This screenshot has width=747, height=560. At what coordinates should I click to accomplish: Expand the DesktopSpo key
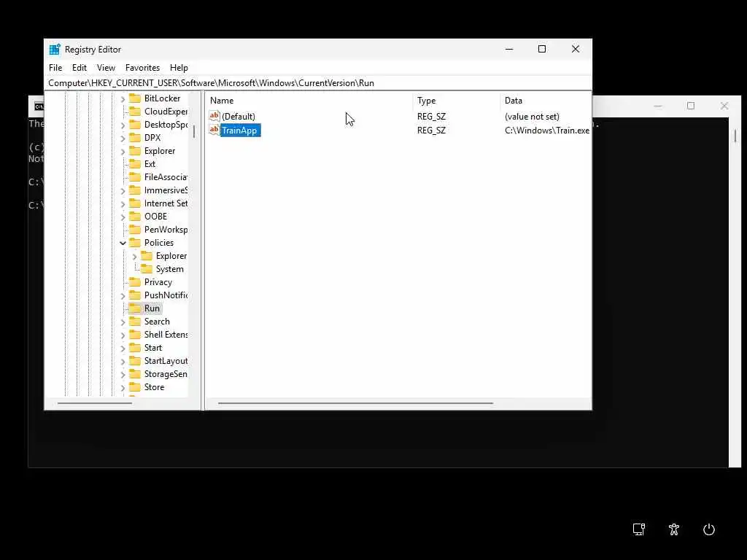tap(123, 125)
